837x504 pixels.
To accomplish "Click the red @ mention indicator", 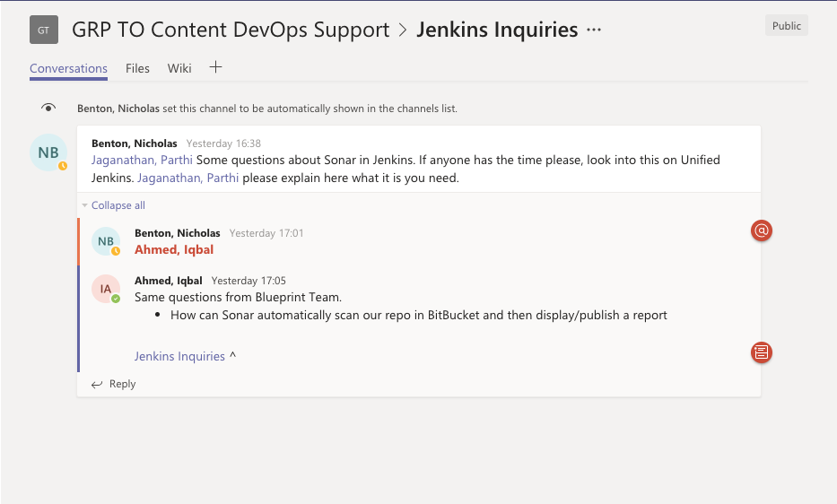I will coord(762,230).
